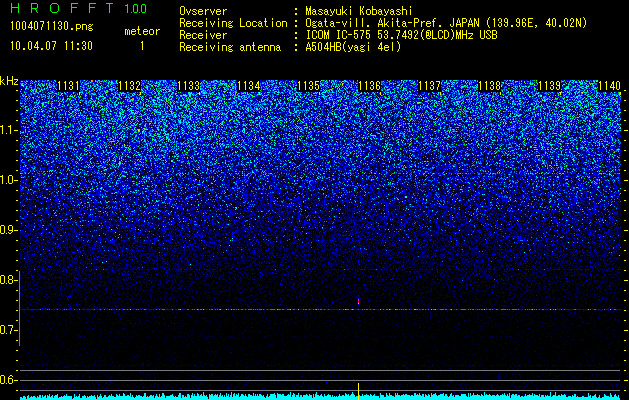
Task: Click the 0.6 kHz axis label
Action: (9, 380)
